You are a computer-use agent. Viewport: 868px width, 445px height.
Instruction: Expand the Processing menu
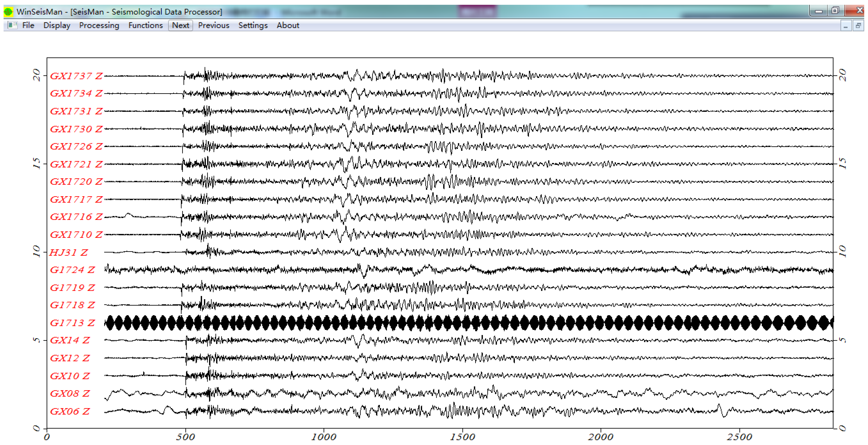[x=99, y=25]
